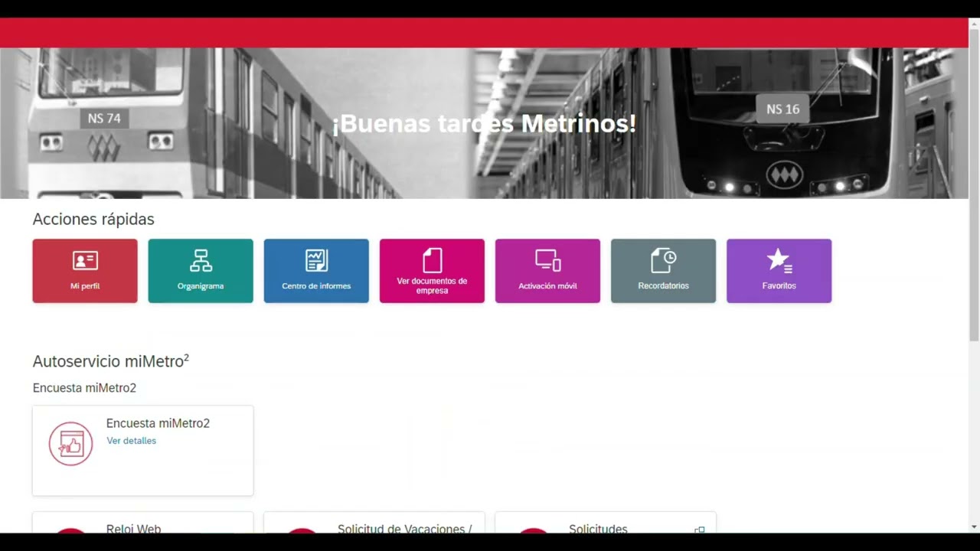980x551 pixels.
Task: Click the Encuesta miMetro2 thumbs-up icon
Action: (70, 444)
